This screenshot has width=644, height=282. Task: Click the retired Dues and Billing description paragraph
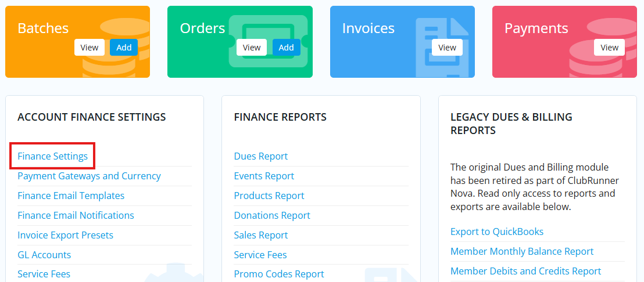(535, 187)
